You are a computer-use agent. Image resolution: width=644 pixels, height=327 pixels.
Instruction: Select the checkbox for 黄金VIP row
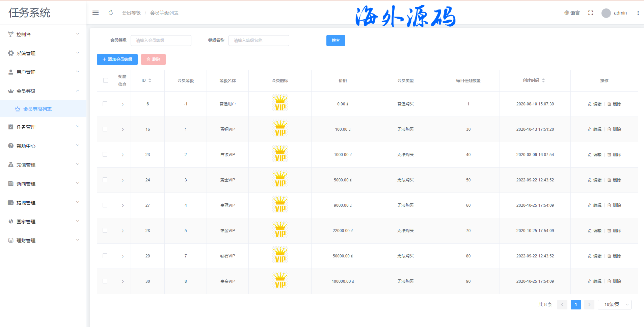point(105,180)
